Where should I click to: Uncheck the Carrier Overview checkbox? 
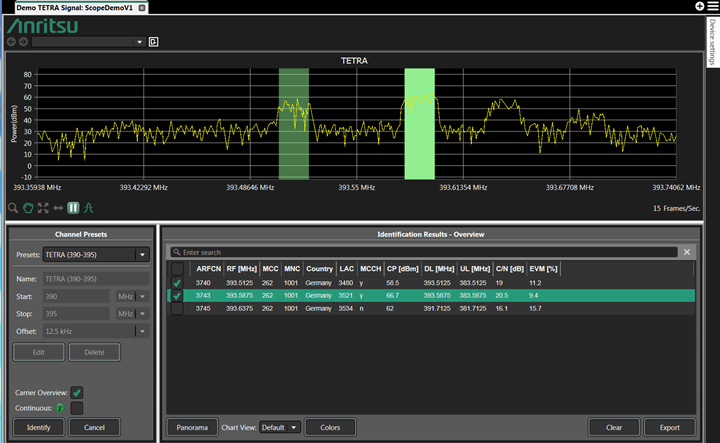(x=77, y=392)
